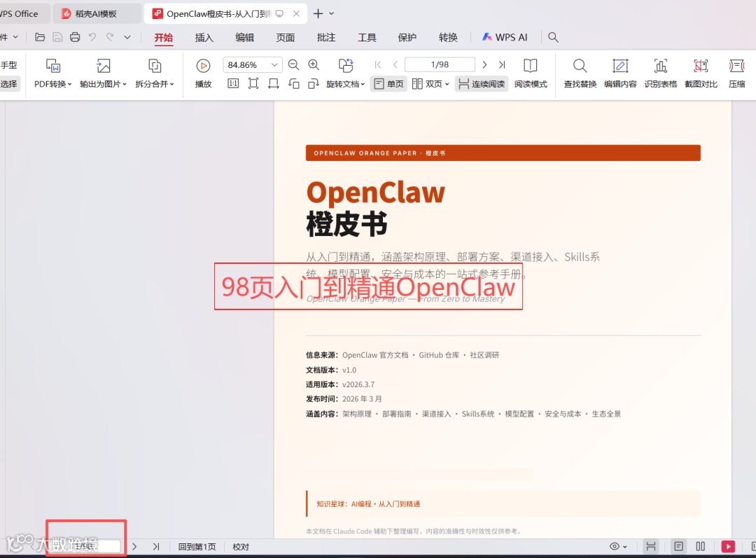Select the 选择 selection tool

(9, 84)
